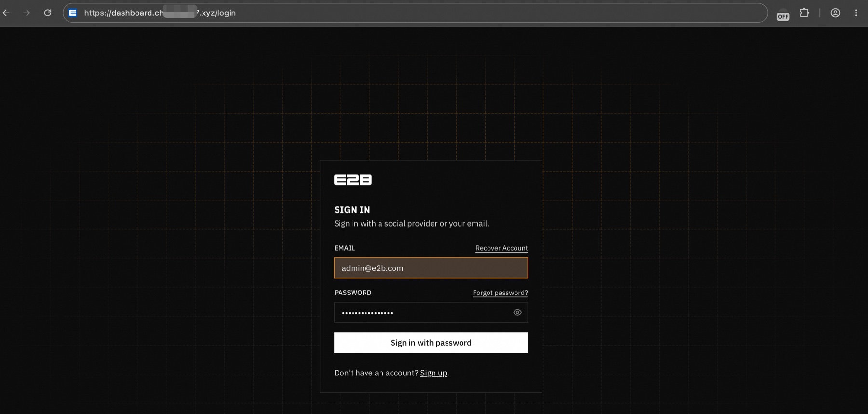
Task: Click the E2B logo
Action: 353,180
